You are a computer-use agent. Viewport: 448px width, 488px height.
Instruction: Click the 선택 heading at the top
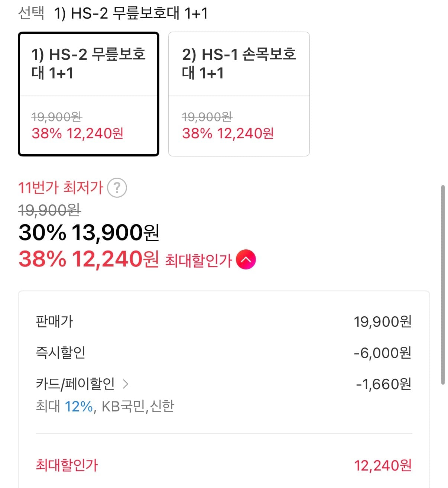coord(31,13)
